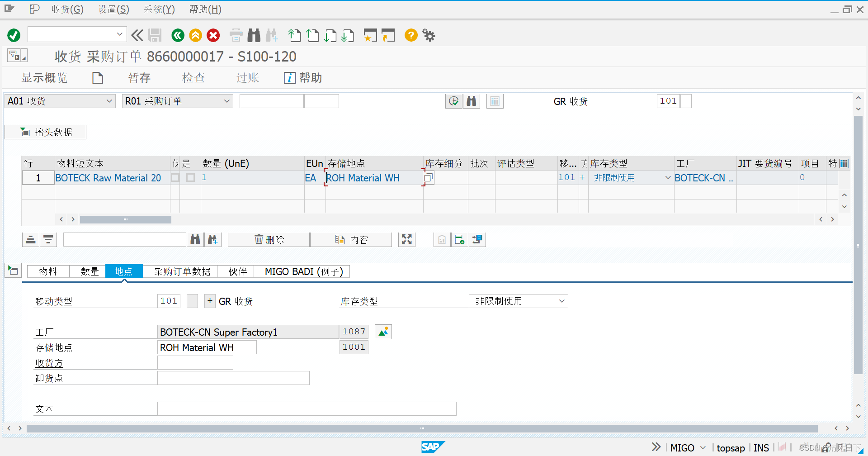868x456 pixels.
Task: Click the table horizontal scrollbar thumb
Action: (x=126, y=219)
